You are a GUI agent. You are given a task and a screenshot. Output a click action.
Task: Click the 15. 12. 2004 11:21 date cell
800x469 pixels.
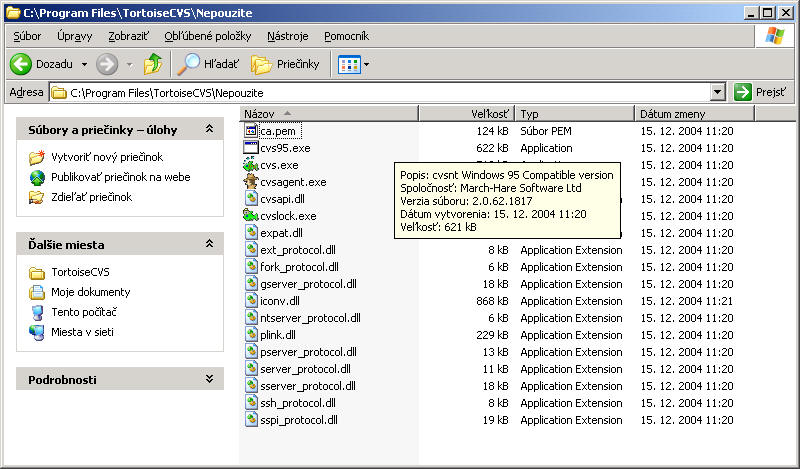click(687, 301)
